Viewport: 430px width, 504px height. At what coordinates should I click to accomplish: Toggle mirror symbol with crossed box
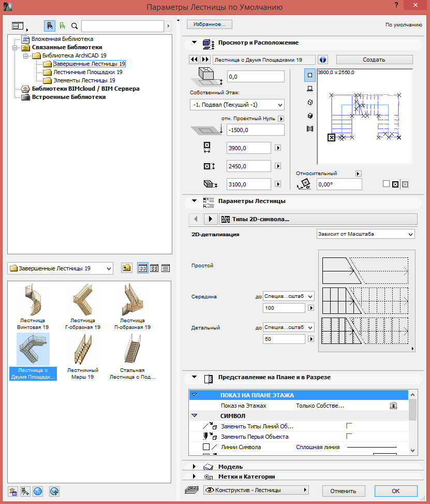point(395,184)
